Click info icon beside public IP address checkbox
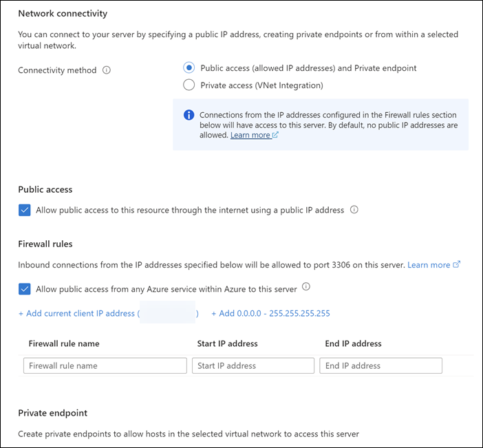The height and width of the screenshot is (448, 483). click(x=354, y=211)
